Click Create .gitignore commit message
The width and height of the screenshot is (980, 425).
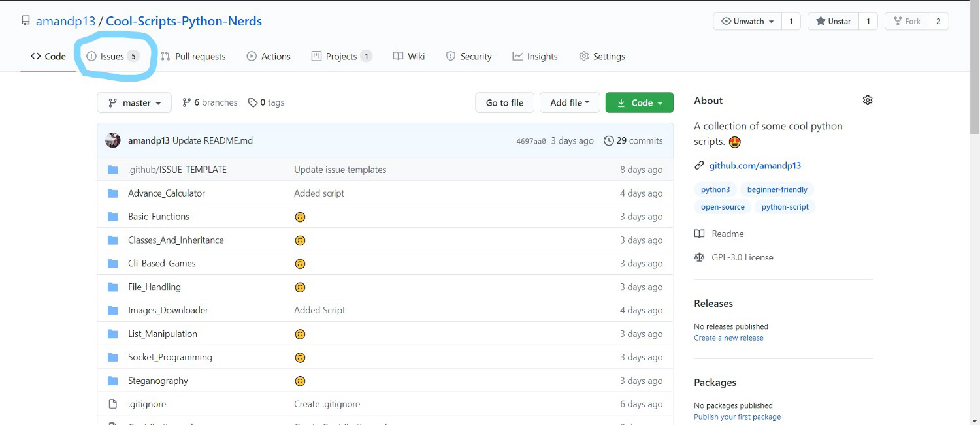coord(327,404)
